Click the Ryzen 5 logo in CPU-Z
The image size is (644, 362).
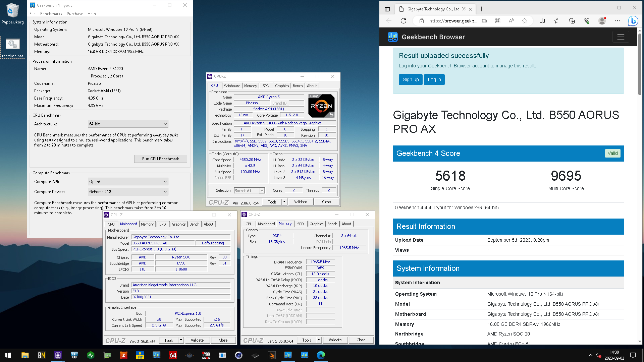321,106
